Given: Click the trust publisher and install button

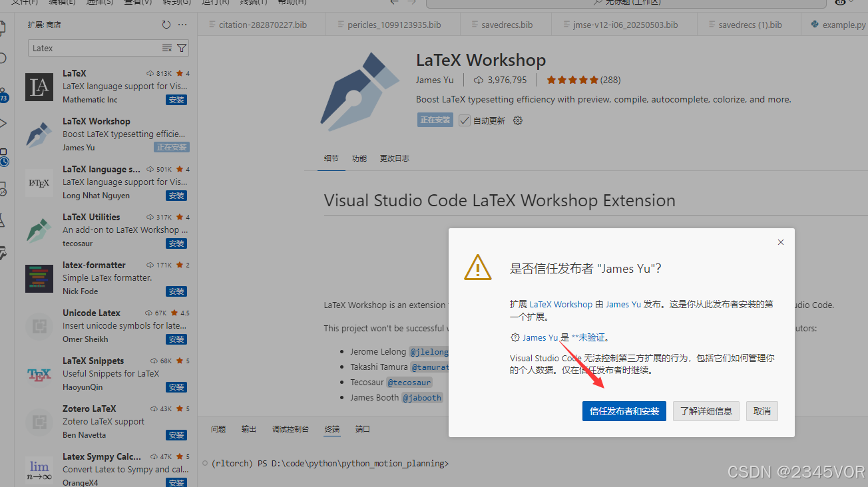Looking at the screenshot, I should pos(624,411).
